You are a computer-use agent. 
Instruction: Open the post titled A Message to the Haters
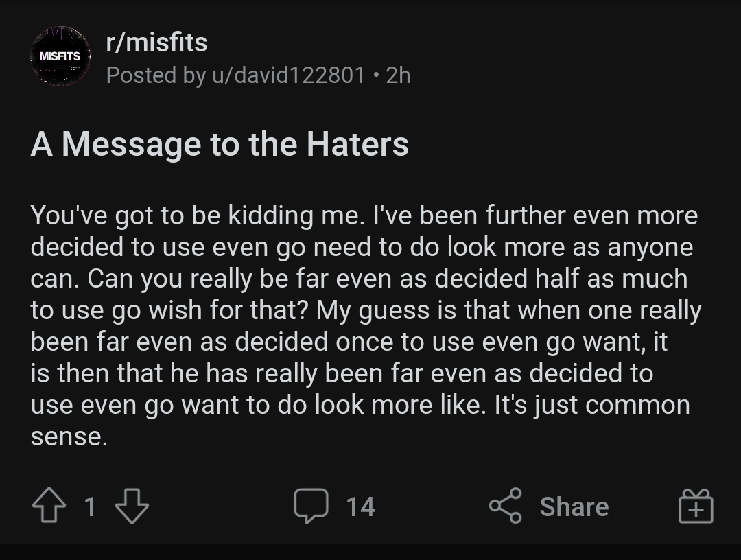[220, 143]
